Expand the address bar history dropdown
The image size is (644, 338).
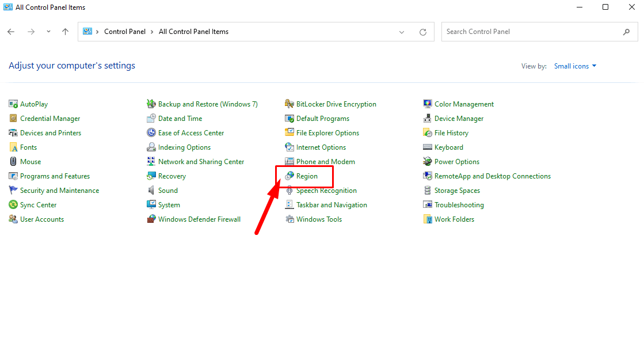[x=402, y=32]
